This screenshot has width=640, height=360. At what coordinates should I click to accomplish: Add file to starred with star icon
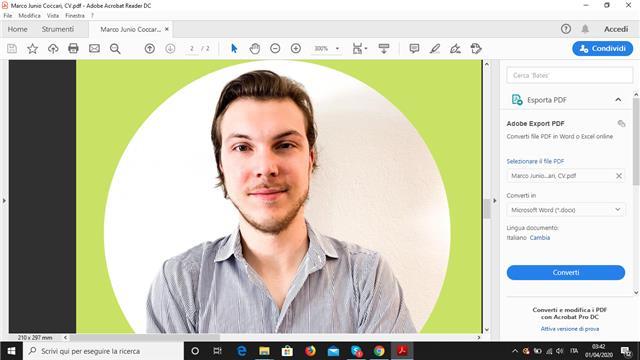32,49
